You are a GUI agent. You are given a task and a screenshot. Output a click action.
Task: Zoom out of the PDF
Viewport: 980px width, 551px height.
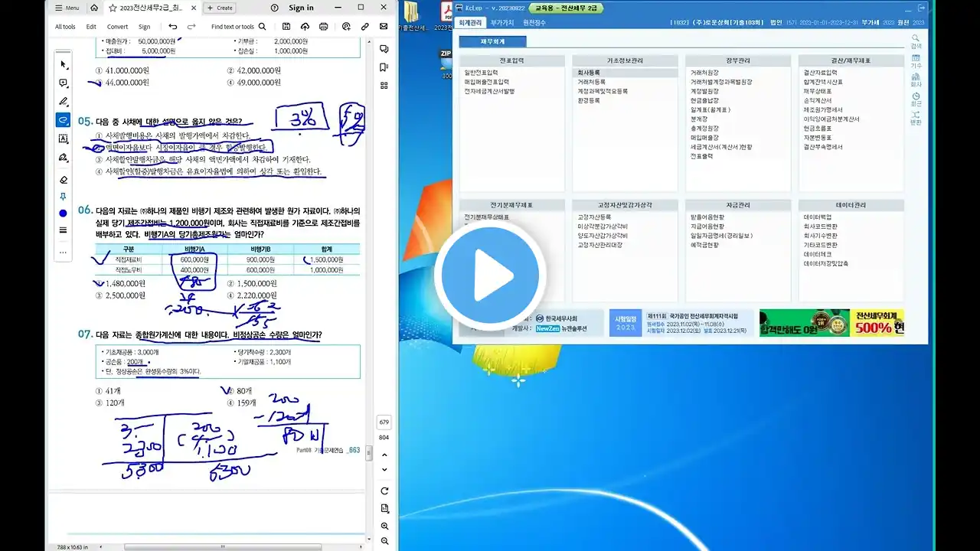tap(384, 540)
